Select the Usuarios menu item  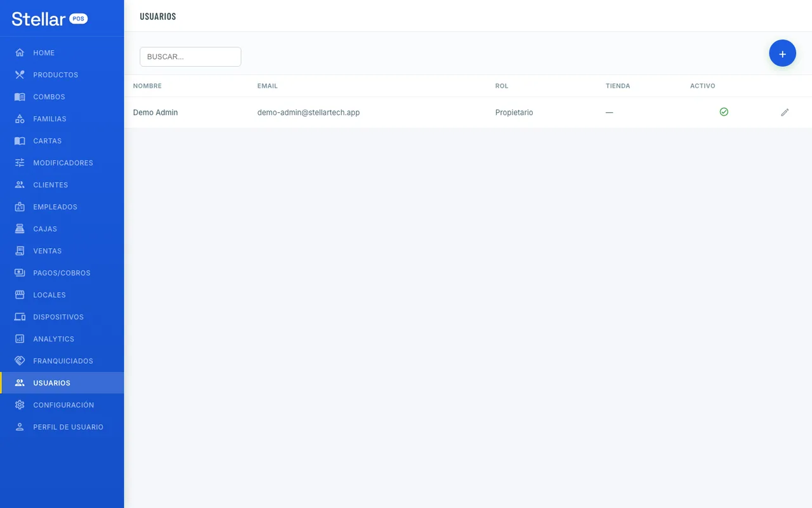tap(62, 383)
